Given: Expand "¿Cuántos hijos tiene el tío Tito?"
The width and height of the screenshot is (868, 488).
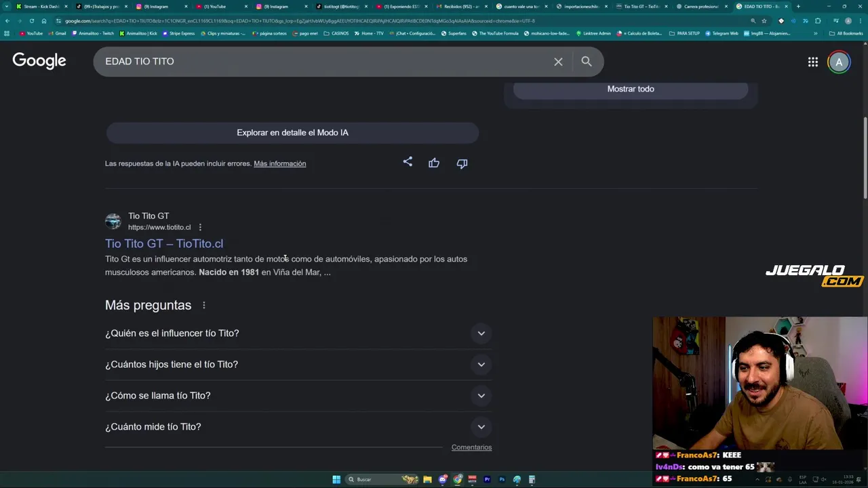Looking at the screenshot, I should coord(298,365).
